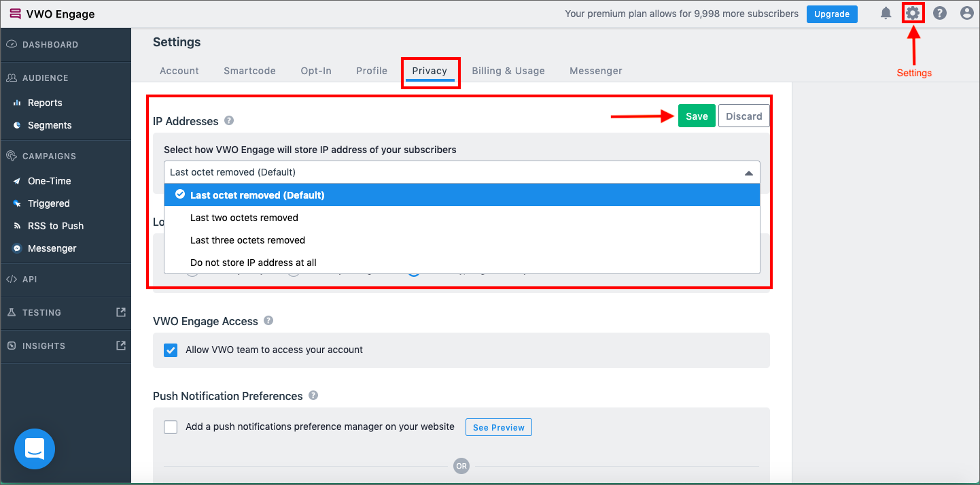Switch to the Messenger settings tab

pos(596,71)
